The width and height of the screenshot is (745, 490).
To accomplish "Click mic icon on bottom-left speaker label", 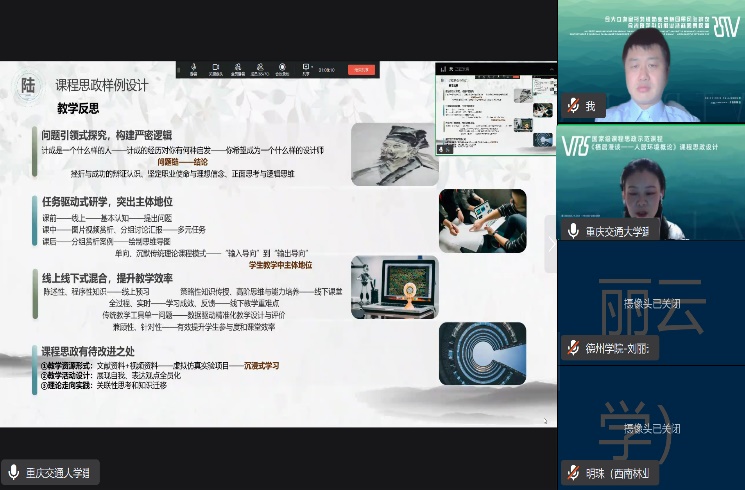I will coord(14,472).
